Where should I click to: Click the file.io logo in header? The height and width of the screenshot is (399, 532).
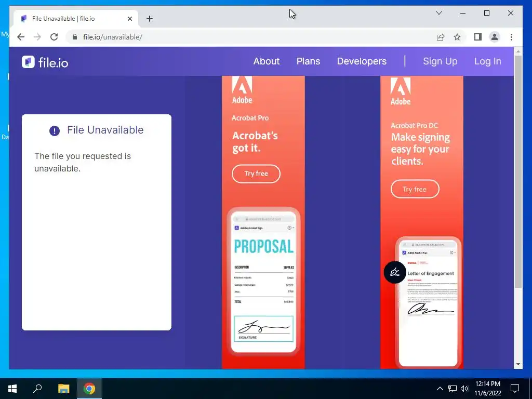click(45, 62)
